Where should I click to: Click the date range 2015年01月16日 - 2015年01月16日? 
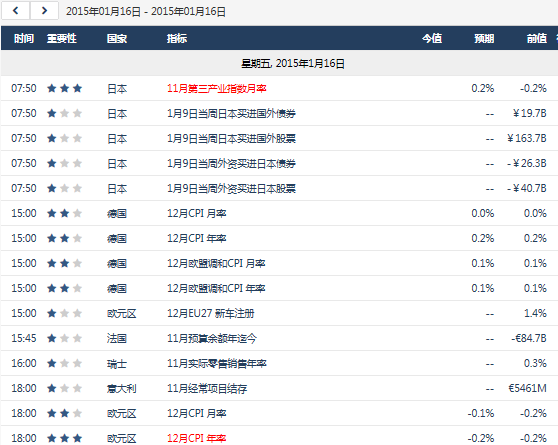point(146,11)
